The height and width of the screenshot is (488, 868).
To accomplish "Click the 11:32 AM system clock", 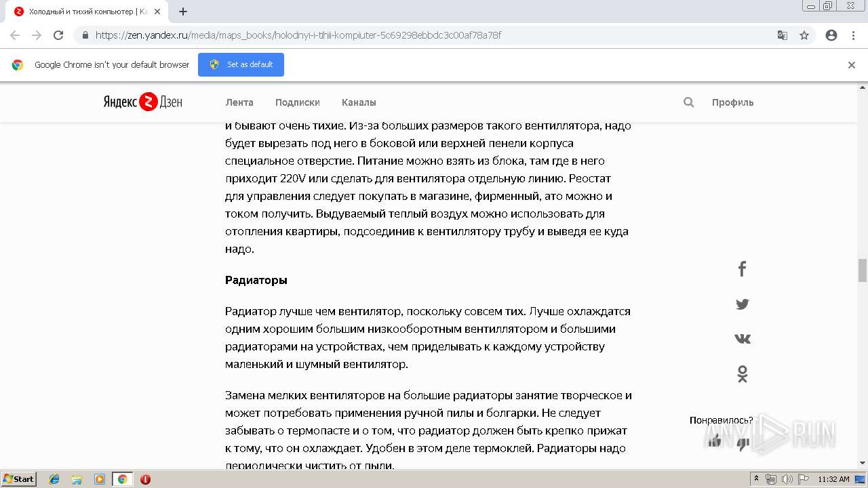I will click(x=833, y=479).
